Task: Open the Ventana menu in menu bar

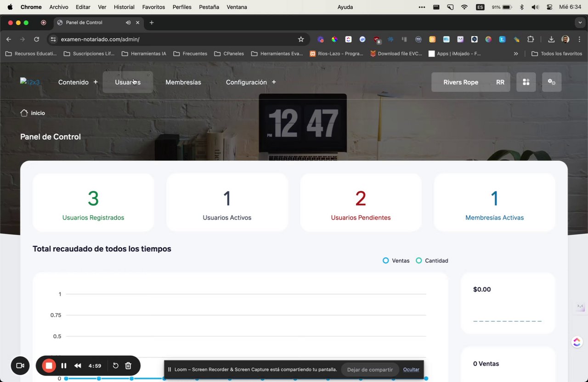Action: click(x=237, y=7)
